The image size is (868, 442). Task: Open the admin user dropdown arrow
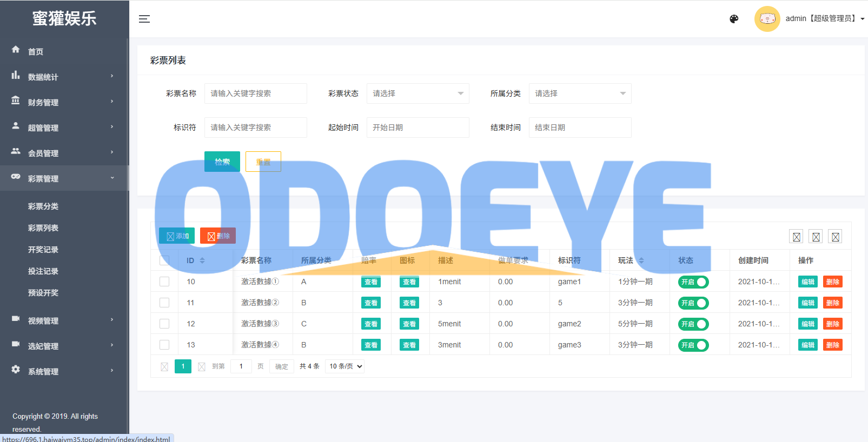(x=862, y=19)
